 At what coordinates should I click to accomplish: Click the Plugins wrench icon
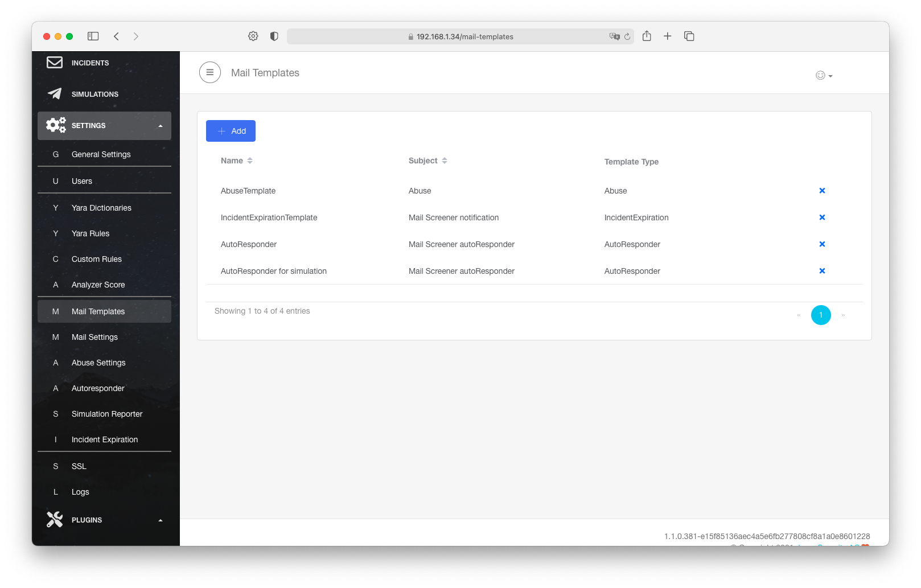pyautogui.click(x=55, y=520)
